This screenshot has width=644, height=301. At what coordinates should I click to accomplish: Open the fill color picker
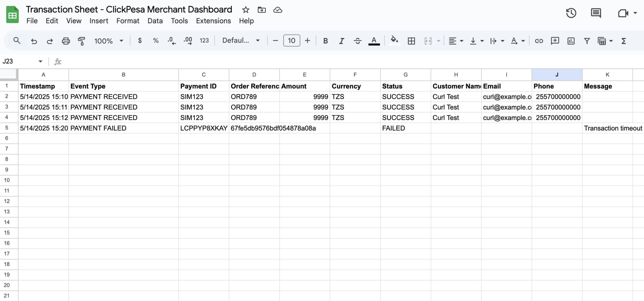[394, 41]
